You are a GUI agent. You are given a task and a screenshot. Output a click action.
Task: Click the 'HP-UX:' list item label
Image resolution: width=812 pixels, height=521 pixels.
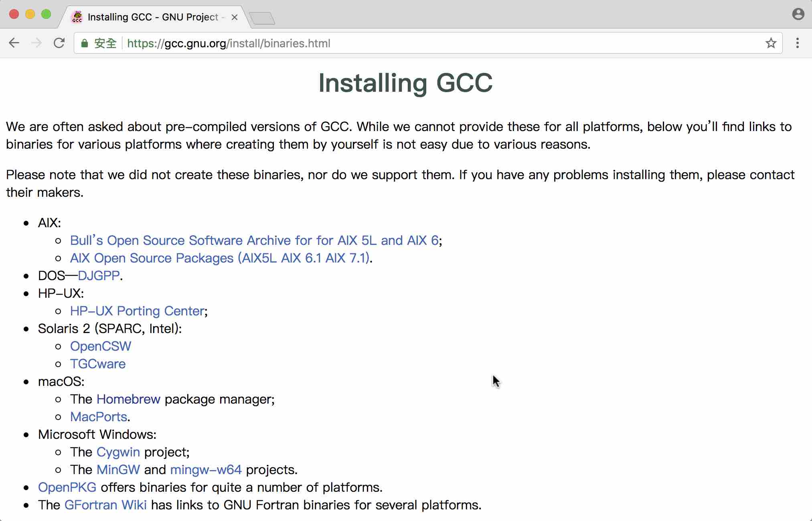coord(61,293)
